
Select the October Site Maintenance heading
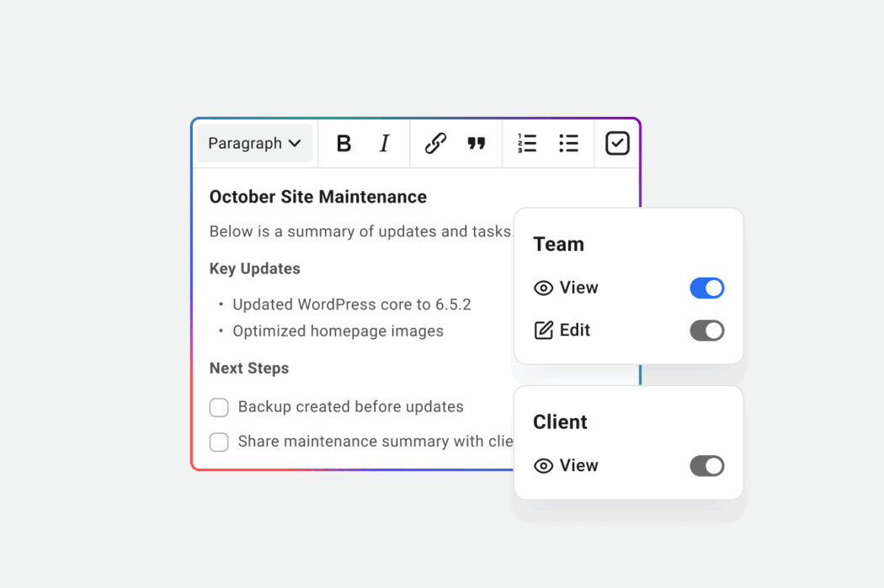pyautogui.click(x=317, y=196)
